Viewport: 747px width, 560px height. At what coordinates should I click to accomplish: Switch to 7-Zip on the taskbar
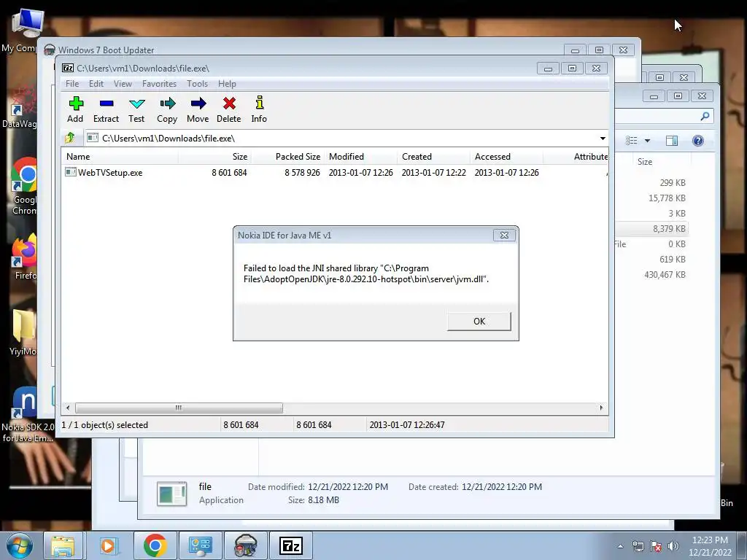click(291, 545)
